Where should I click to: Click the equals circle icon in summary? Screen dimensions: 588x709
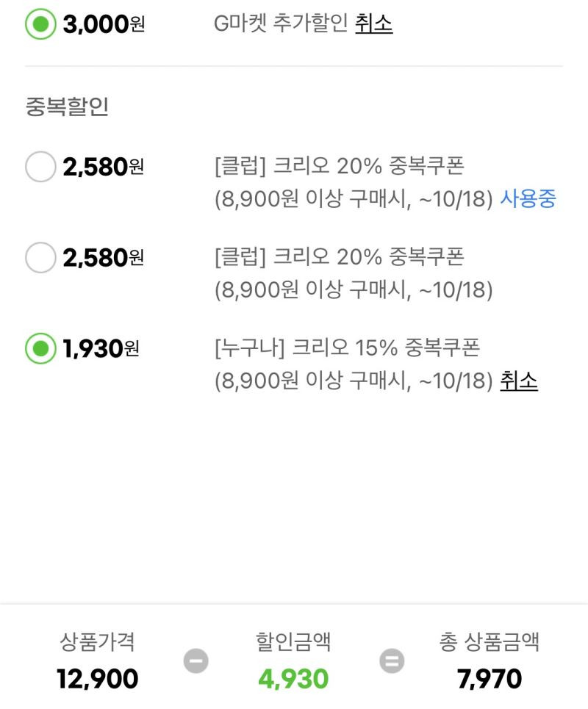pyautogui.click(x=392, y=661)
